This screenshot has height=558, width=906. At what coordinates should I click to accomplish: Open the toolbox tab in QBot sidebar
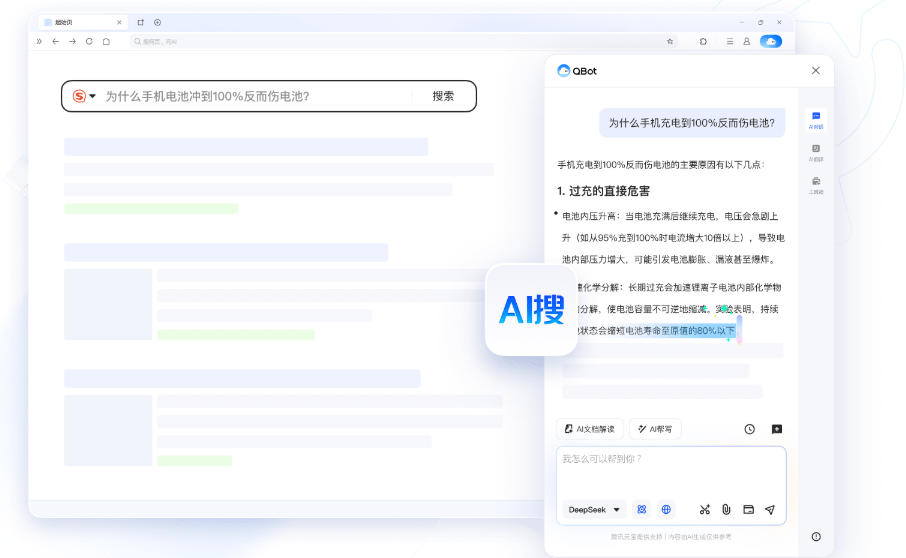click(816, 184)
